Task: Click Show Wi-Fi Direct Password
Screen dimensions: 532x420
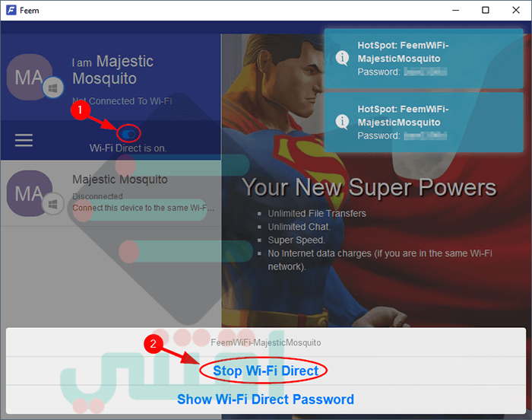Action: click(x=265, y=399)
